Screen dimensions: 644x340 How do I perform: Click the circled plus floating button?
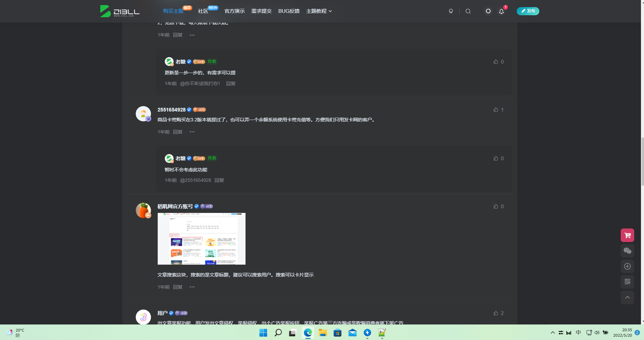point(627,266)
